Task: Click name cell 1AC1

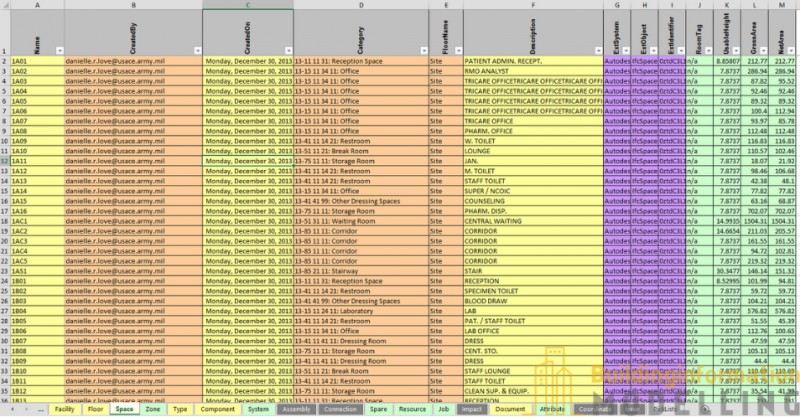Action: pyautogui.click(x=37, y=221)
